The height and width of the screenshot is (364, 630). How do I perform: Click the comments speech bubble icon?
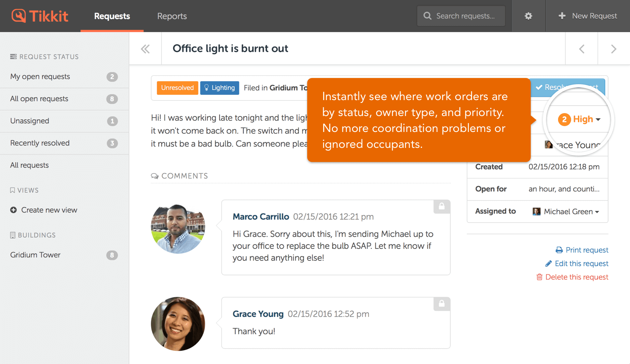coord(155,176)
